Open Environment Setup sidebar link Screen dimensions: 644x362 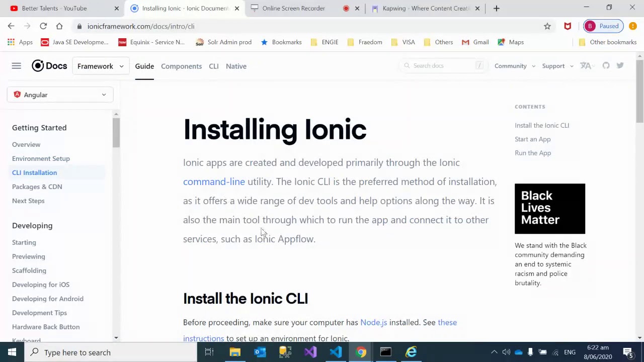point(41,158)
